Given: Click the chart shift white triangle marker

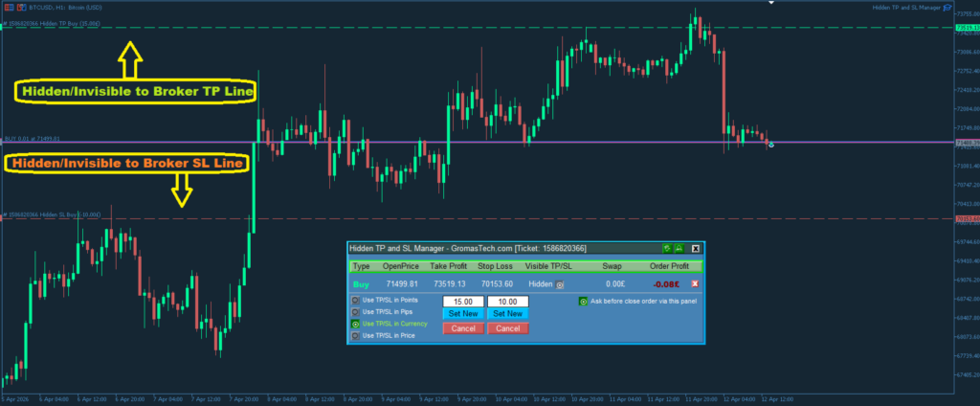Looking at the screenshot, I should [x=771, y=3].
